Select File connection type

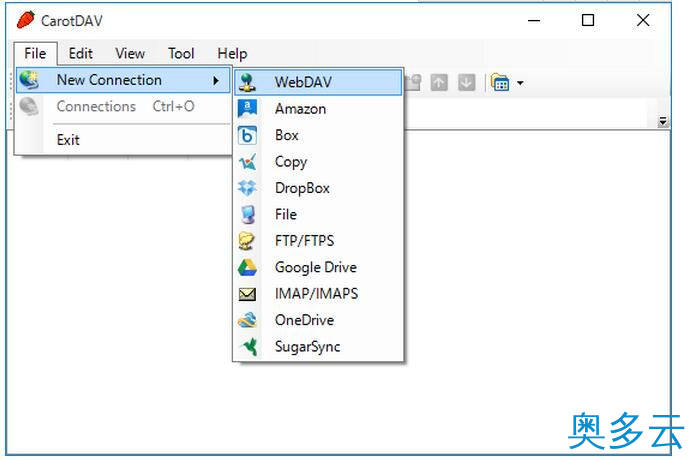point(318,214)
